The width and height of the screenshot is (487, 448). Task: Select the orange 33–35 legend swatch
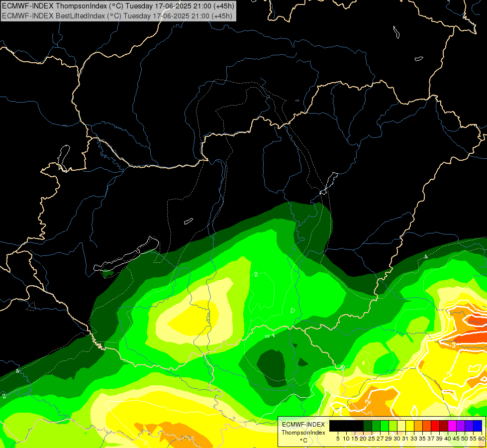418,426
